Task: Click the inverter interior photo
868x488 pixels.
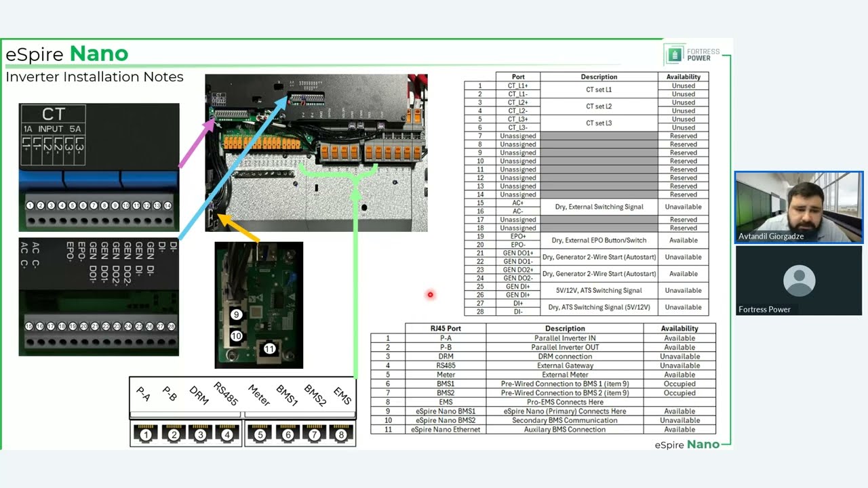Action: click(317, 153)
